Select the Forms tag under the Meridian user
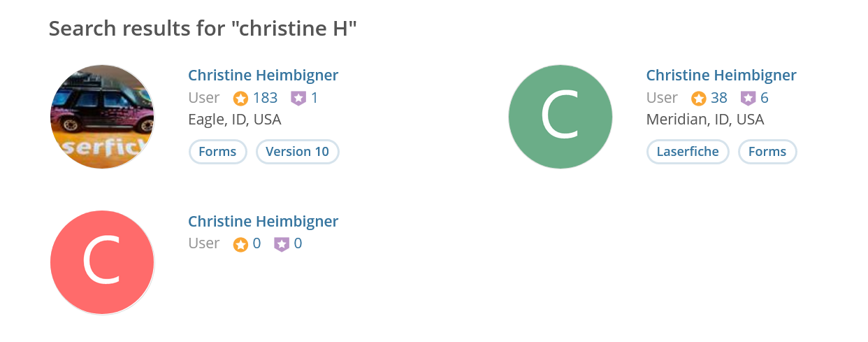Viewport: 868px width, 342px height. (x=767, y=152)
